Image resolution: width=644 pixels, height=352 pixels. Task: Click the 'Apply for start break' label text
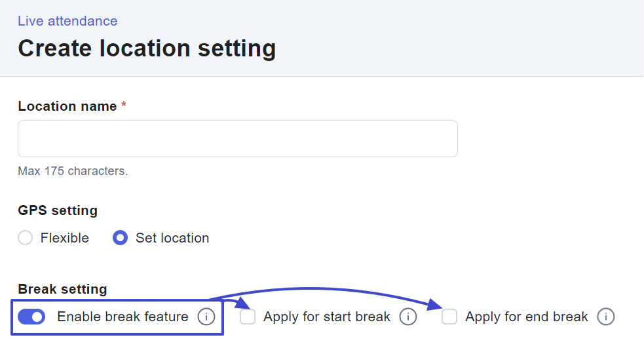(326, 317)
